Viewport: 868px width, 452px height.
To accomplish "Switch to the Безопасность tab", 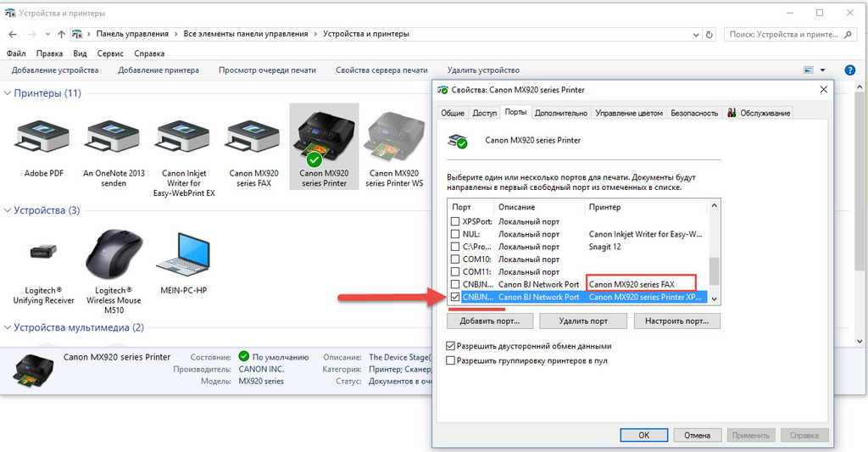I will (x=694, y=113).
